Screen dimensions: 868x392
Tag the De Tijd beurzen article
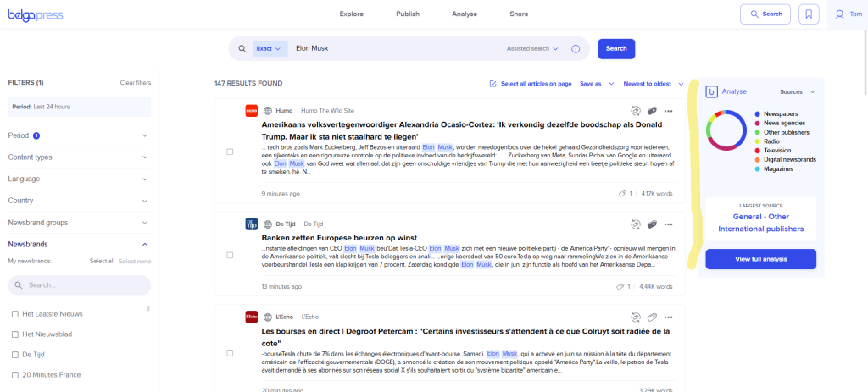pyautogui.click(x=652, y=224)
